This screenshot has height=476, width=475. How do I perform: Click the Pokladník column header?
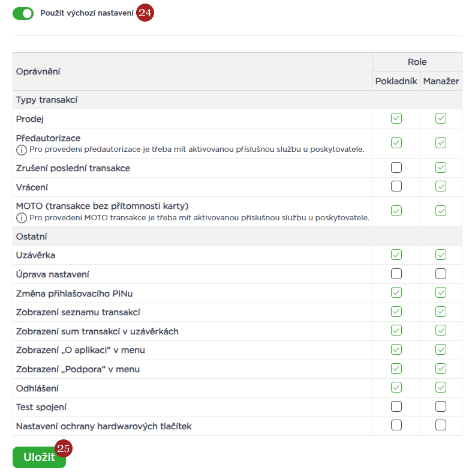tap(396, 81)
